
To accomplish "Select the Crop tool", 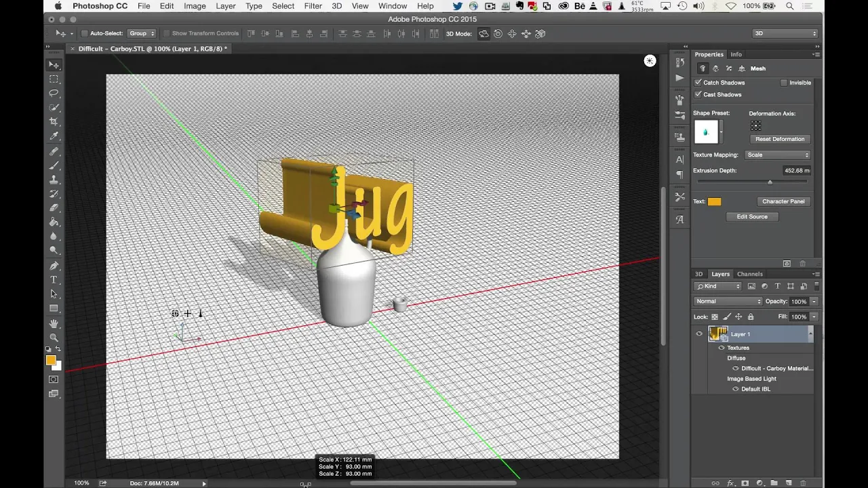I will pyautogui.click(x=54, y=122).
